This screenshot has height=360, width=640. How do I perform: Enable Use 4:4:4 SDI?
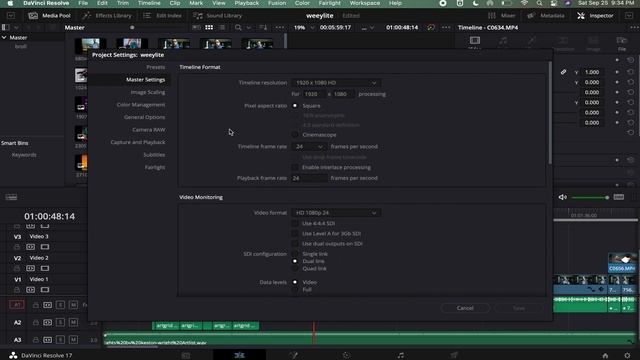pyautogui.click(x=295, y=224)
